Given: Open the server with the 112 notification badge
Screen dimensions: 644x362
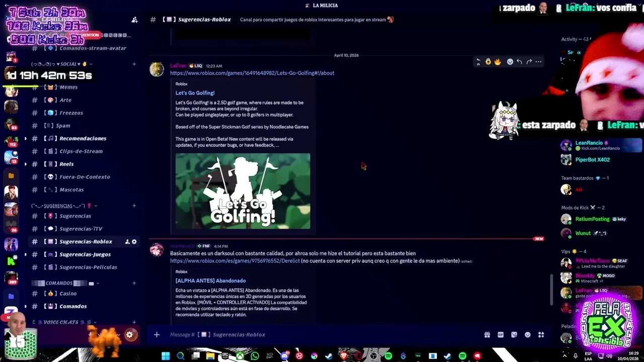Looking at the screenshot, I should coord(11,140).
